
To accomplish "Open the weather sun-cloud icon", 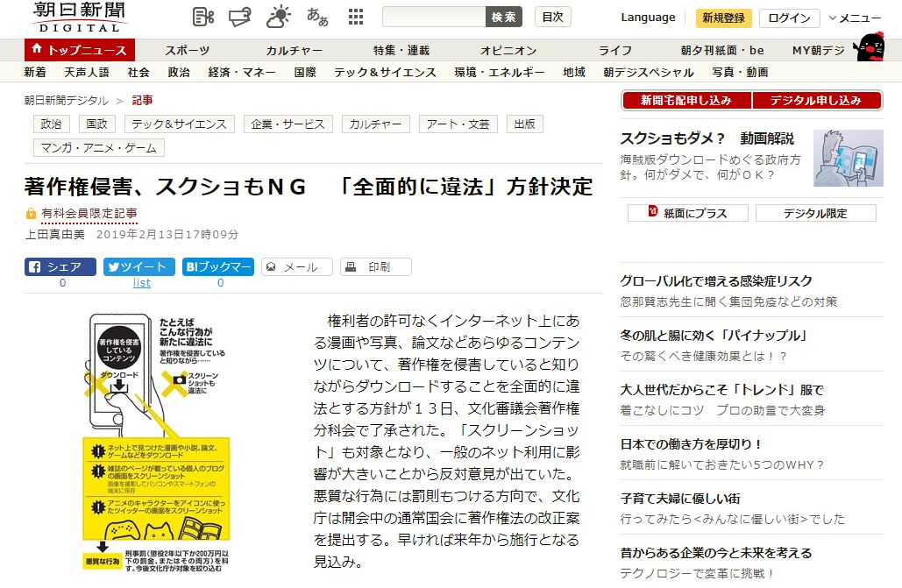I will 279,17.
